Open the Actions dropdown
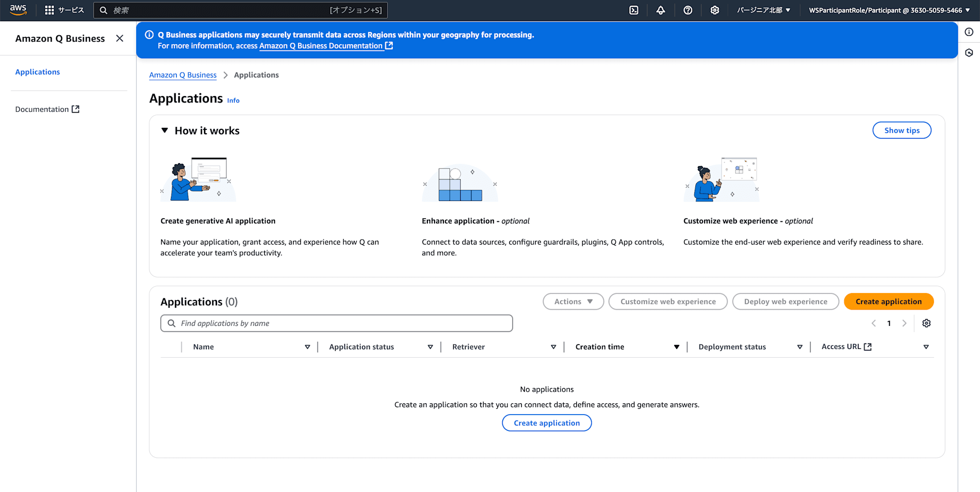Viewport: 980px width, 492px height. click(x=573, y=301)
